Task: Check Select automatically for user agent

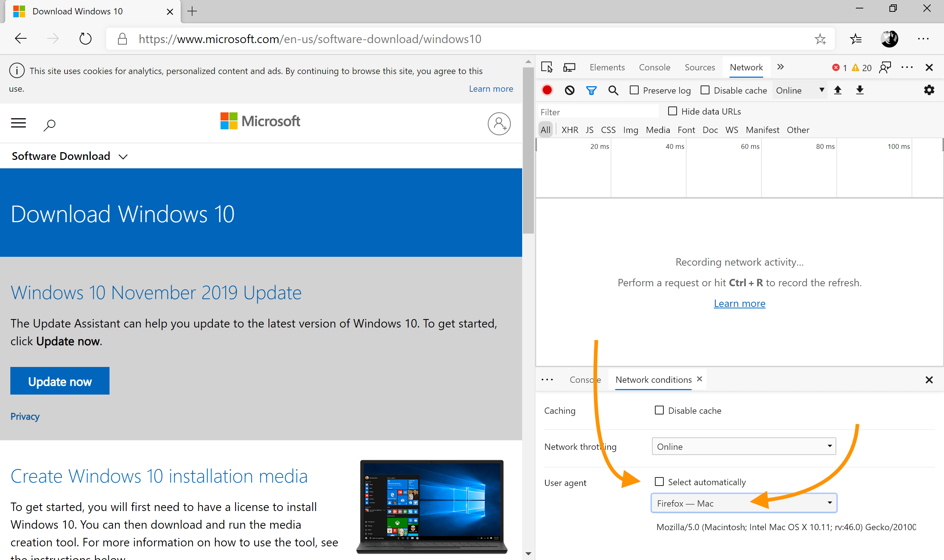Action: pyautogui.click(x=659, y=482)
